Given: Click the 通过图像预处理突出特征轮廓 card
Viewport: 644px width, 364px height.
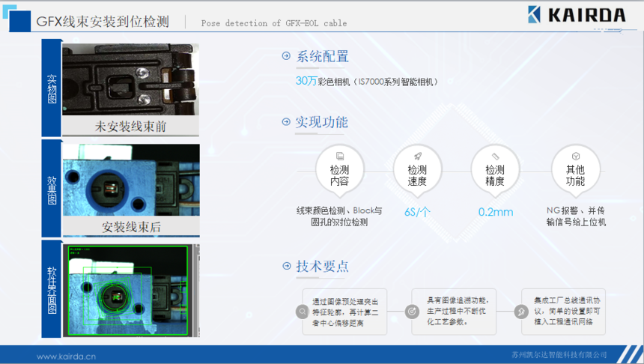Looking at the screenshot, I should coord(344,312).
